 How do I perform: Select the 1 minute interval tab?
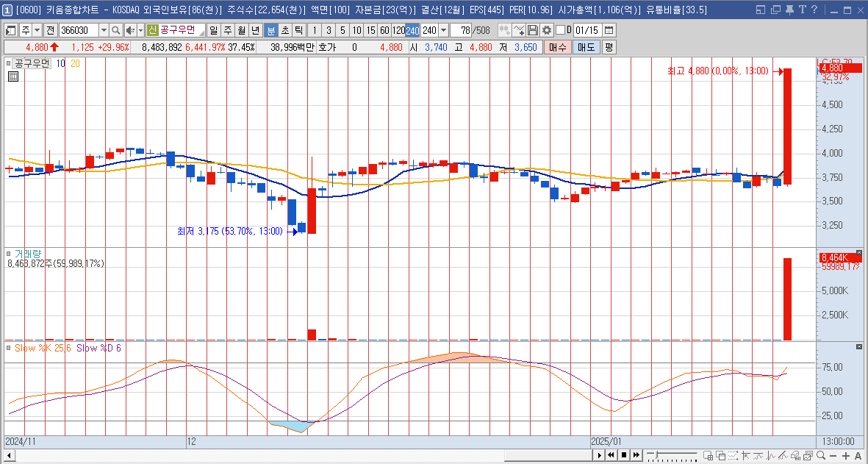coord(315,30)
